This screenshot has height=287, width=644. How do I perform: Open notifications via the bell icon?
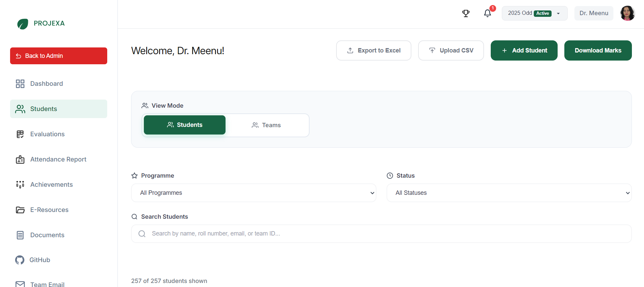[x=487, y=13]
